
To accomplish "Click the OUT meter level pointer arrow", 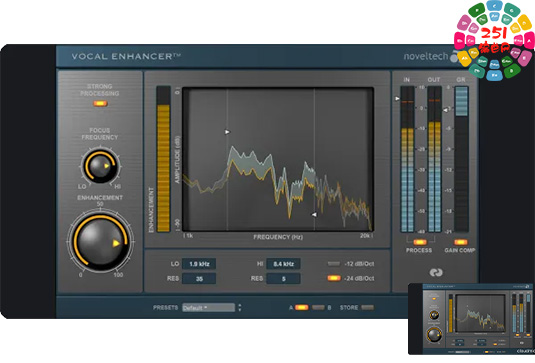I will pos(445,110).
